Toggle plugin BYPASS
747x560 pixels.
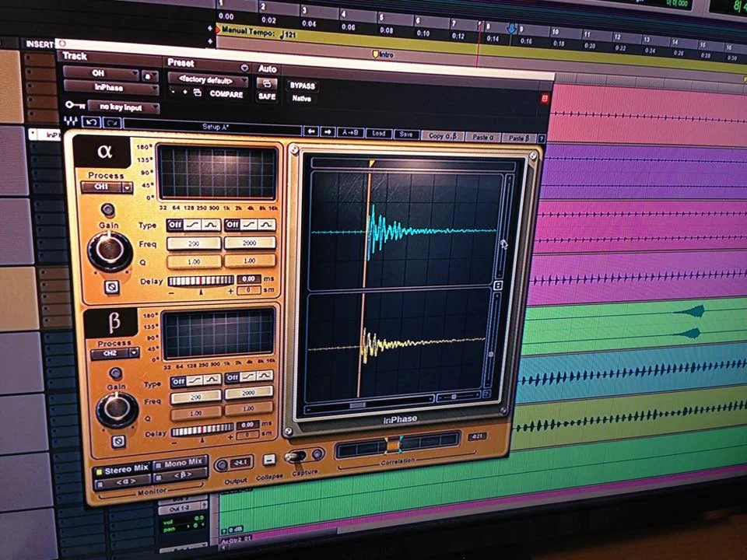pos(303,86)
